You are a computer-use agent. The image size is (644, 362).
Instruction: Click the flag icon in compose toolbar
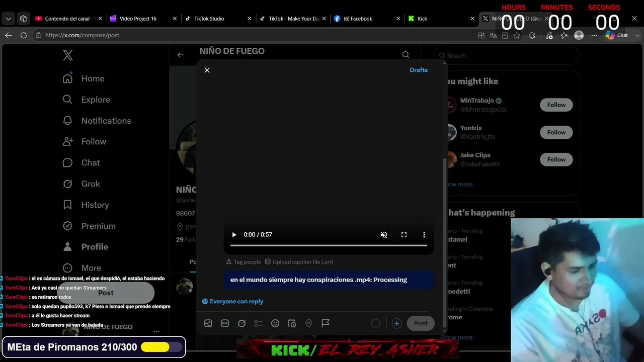[x=326, y=323]
